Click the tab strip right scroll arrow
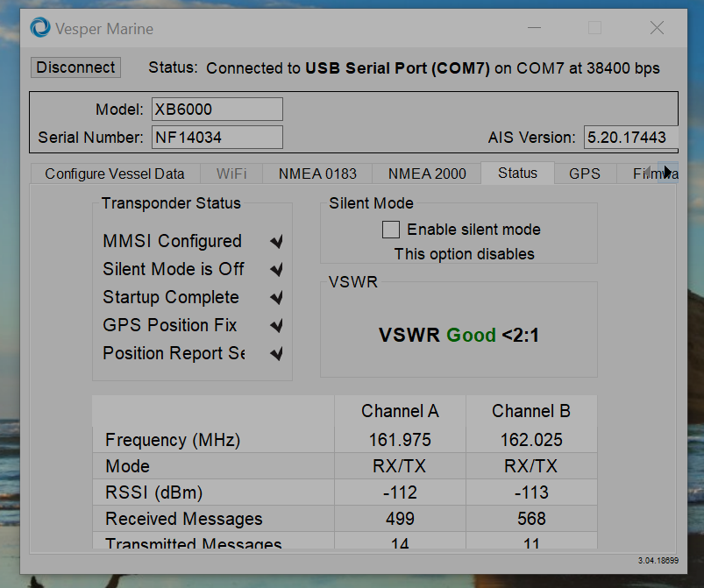Viewport: 704px width, 588px height. coord(668,173)
